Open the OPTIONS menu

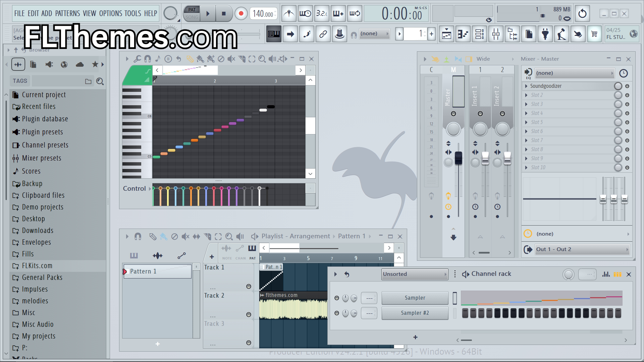point(111,13)
